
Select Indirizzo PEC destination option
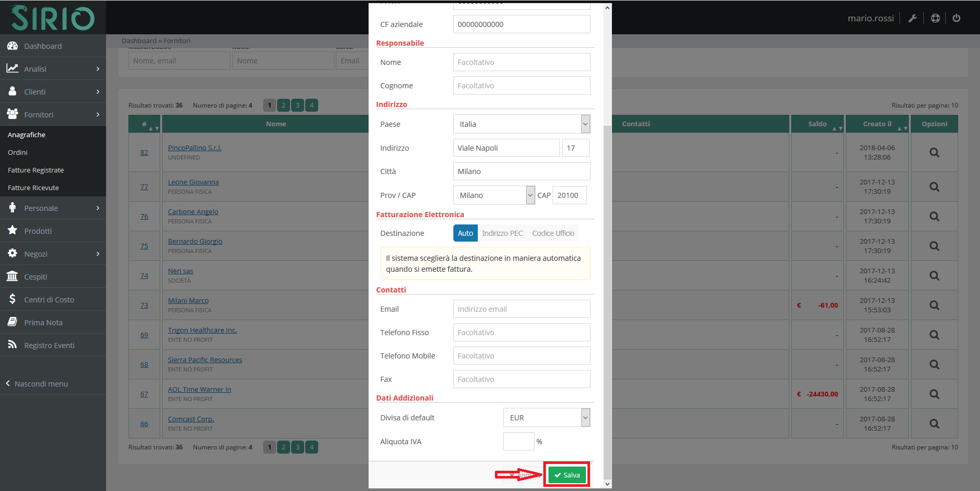502,233
